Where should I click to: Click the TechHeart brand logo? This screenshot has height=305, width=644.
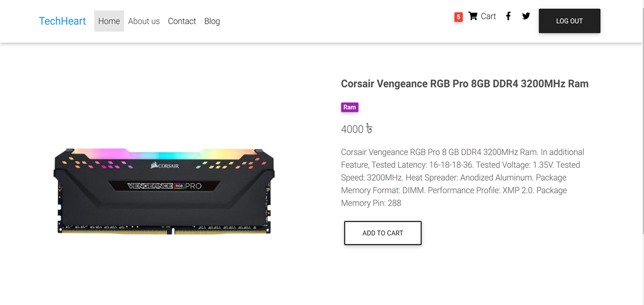pos(62,21)
